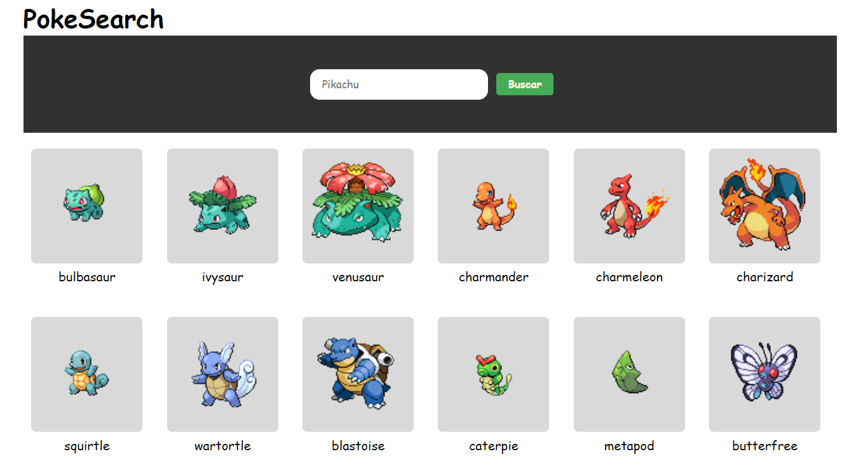Open the metapod sprite card

click(x=629, y=374)
